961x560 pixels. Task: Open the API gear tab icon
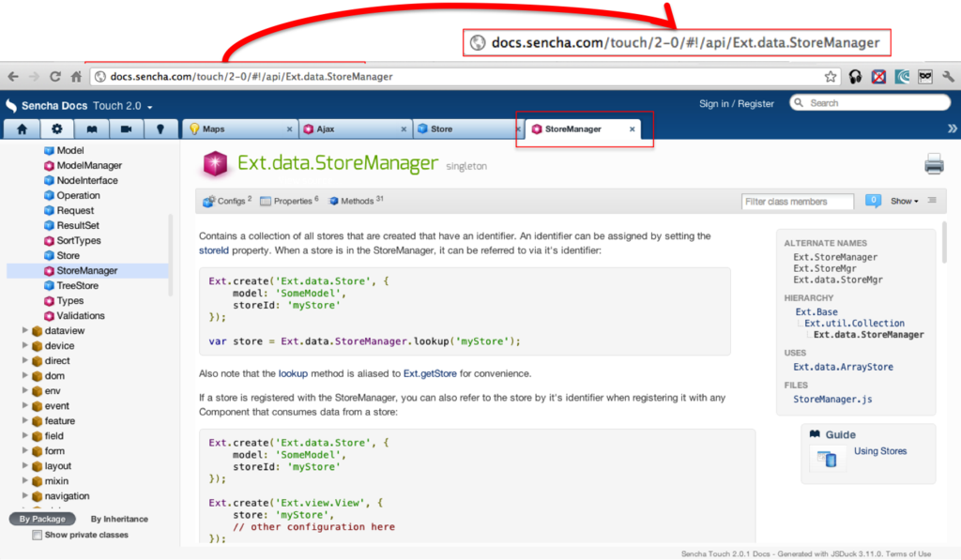tap(57, 129)
